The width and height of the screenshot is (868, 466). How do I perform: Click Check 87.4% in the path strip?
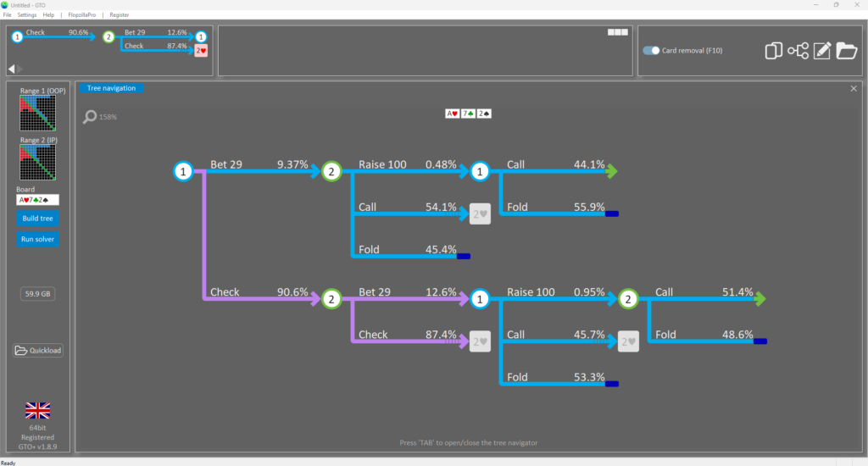pyautogui.click(x=156, y=46)
